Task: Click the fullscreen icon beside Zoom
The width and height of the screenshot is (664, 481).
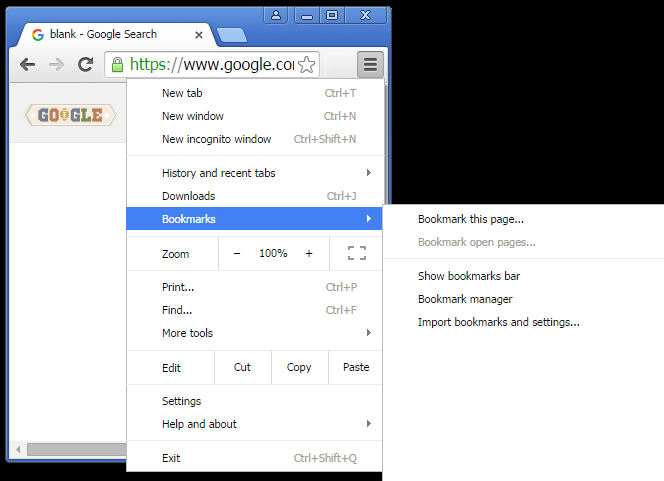Action: click(357, 253)
